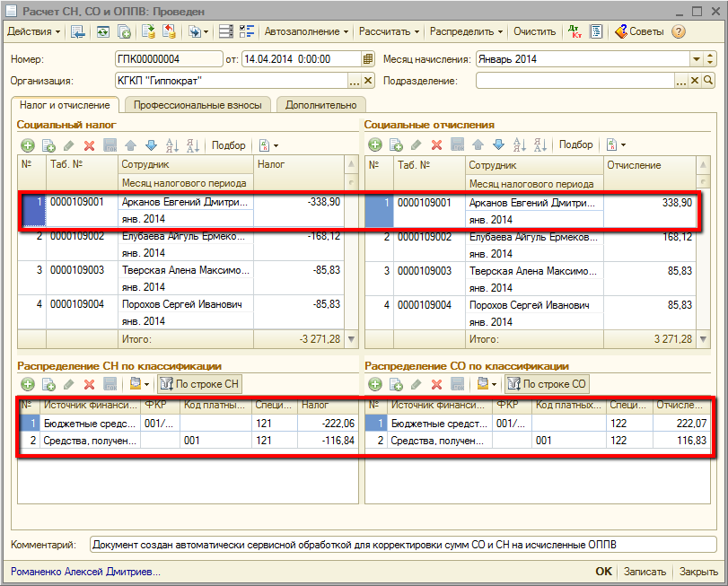Image resolution: width=728 pixels, height=586 pixels.
Task: Click the Дт/Кт posting results icon
Action: click(x=575, y=32)
